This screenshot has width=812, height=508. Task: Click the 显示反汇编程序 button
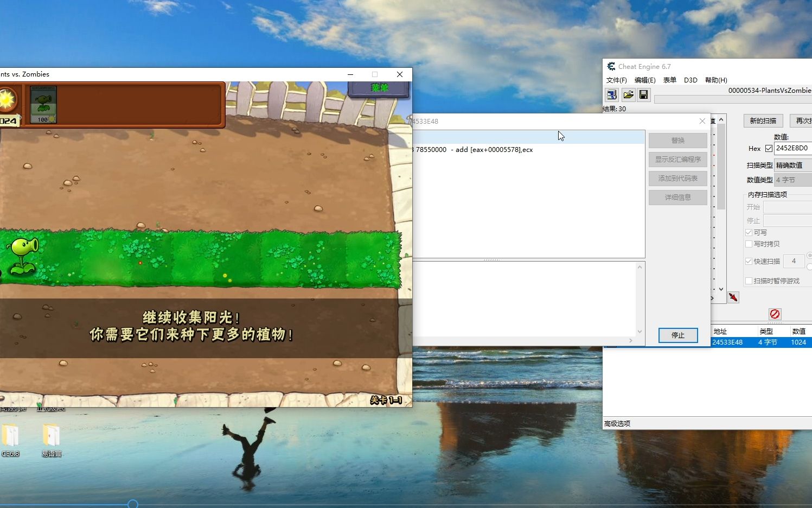[678, 159]
